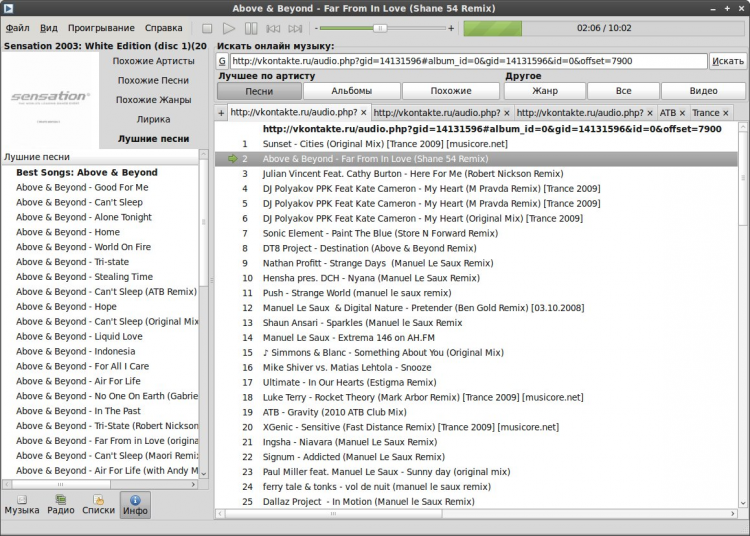
Task: Select the Все toggle button
Action: 624,91
